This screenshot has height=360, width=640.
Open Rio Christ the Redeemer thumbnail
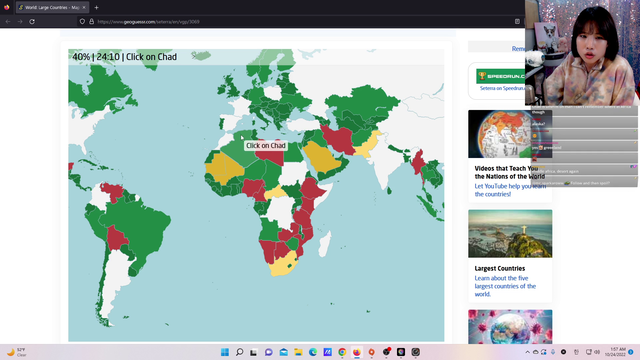510,233
